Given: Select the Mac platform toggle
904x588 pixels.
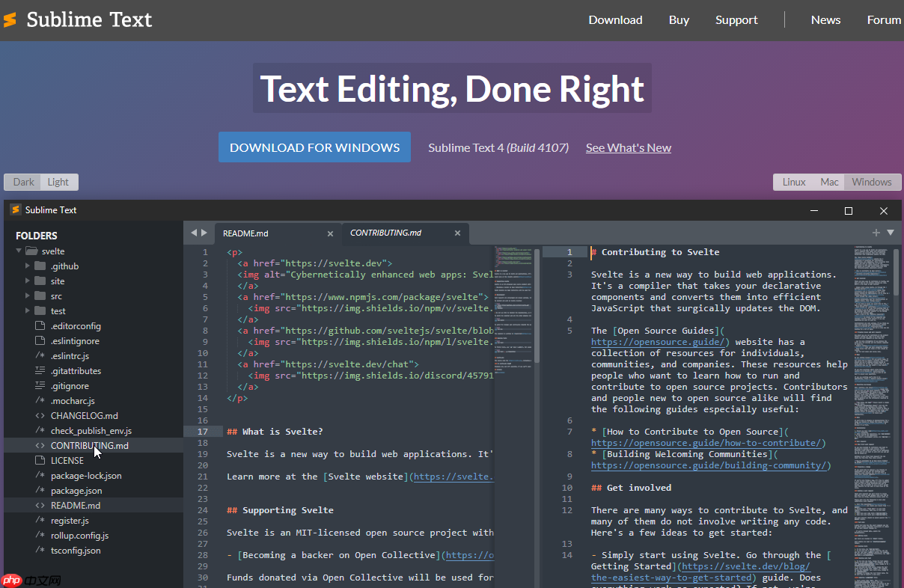Looking at the screenshot, I should pos(829,182).
